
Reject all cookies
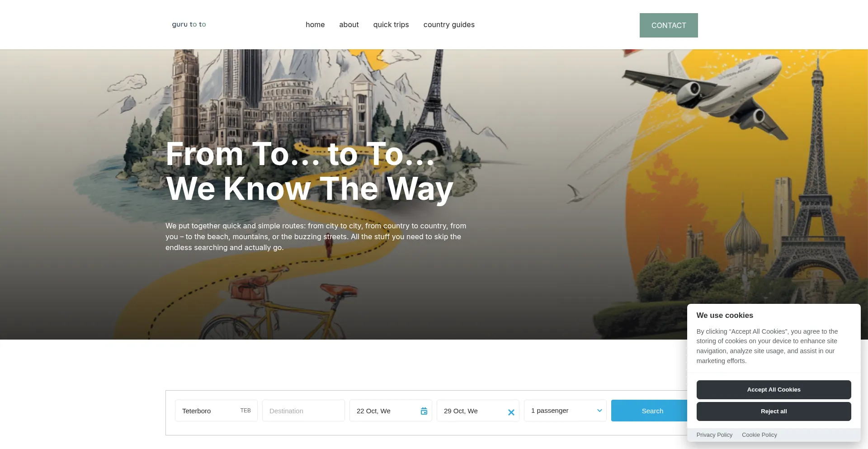774,411
